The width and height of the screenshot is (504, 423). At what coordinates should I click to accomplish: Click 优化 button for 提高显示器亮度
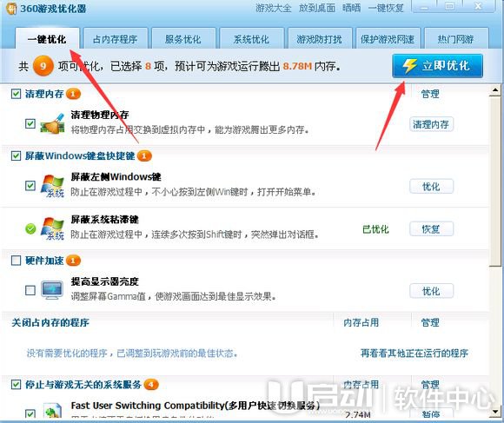431,291
